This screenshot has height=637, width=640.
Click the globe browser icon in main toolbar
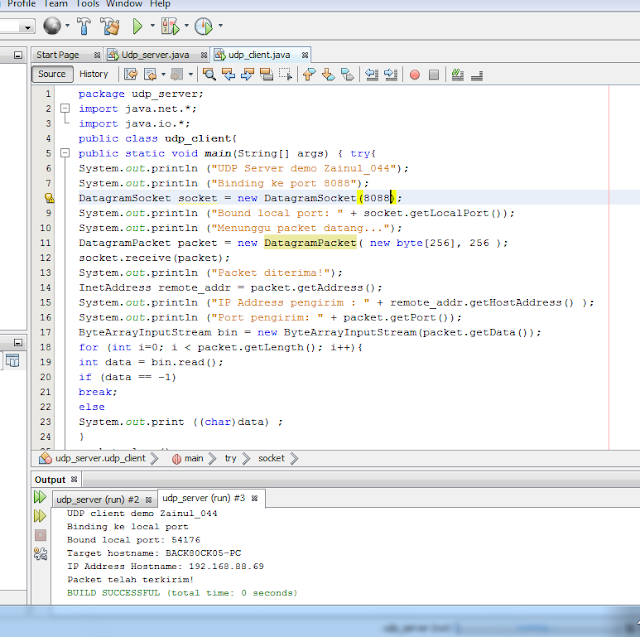point(52,26)
